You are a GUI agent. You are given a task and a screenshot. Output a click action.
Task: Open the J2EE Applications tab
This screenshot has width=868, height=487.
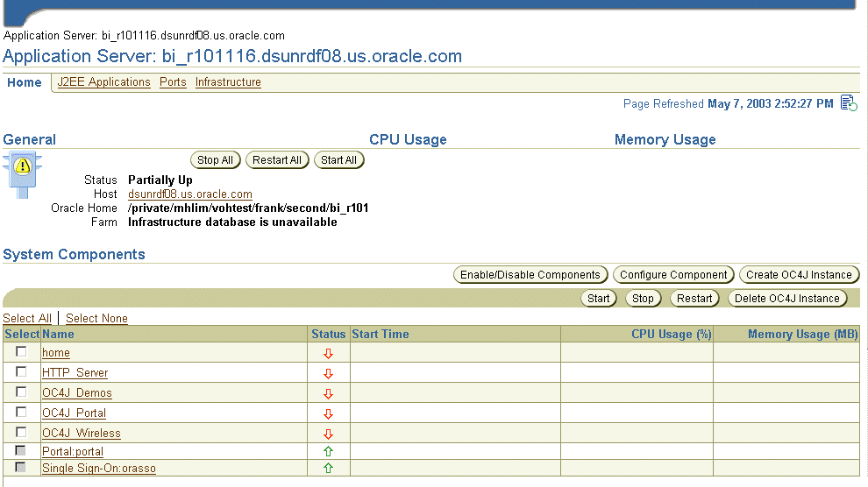click(x=104, y=81)
